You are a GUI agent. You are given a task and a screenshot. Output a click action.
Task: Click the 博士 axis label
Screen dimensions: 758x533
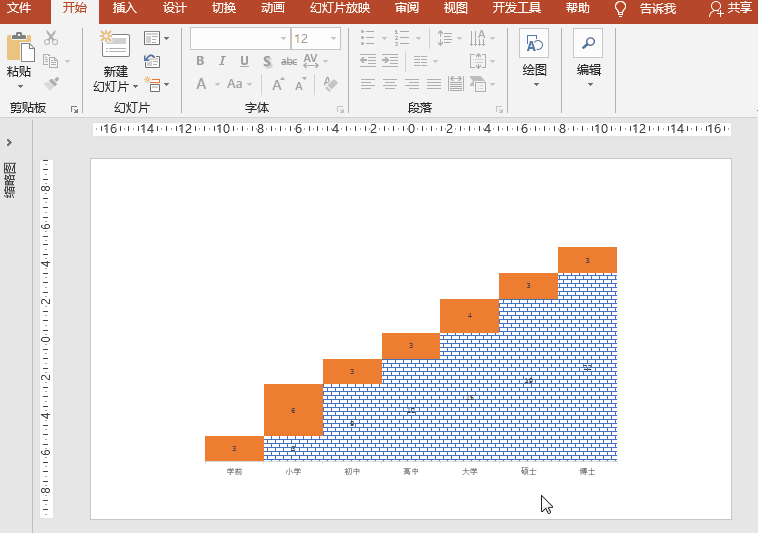587,472
